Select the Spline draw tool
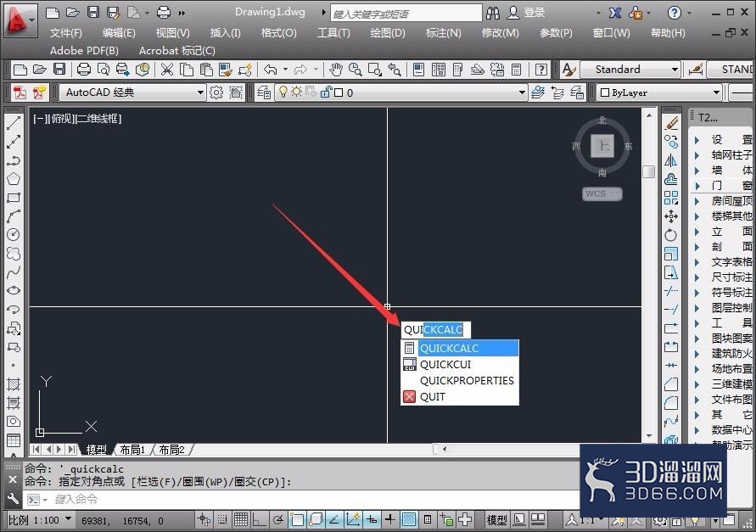756x532 pixels. [14, 272]
